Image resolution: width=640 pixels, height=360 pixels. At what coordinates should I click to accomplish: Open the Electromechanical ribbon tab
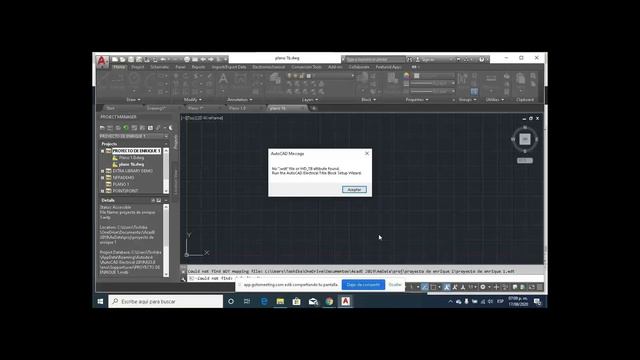[x=269, y=67]
